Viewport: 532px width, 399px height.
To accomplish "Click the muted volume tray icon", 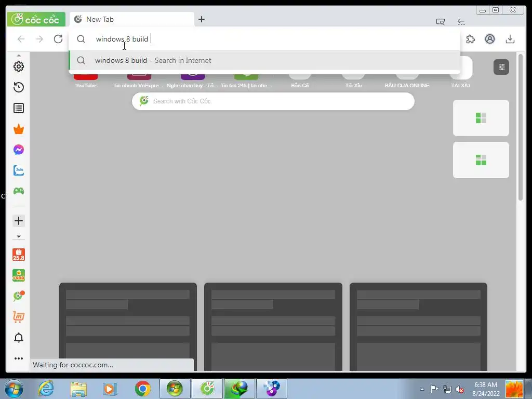I will pyautogui.click(x=460, y=390).
